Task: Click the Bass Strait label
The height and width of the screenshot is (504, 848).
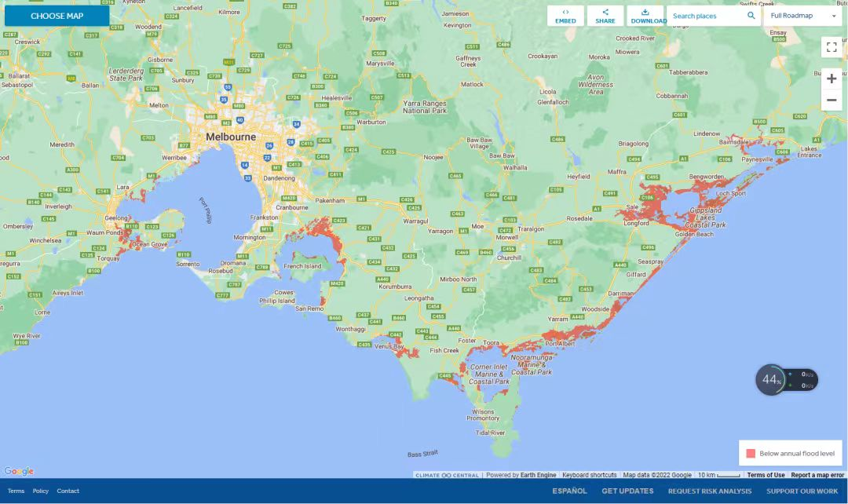Action: [422, 454]
